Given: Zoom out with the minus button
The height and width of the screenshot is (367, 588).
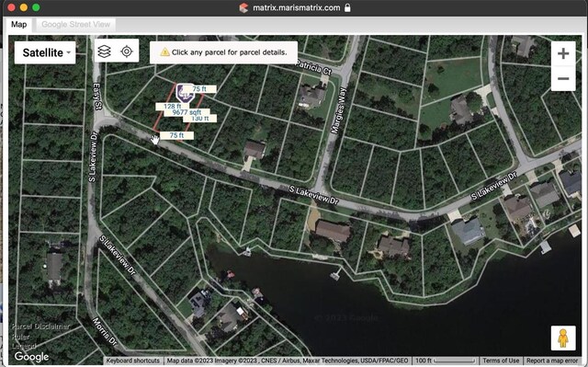Looking at the screenshot, I should 563,78.
